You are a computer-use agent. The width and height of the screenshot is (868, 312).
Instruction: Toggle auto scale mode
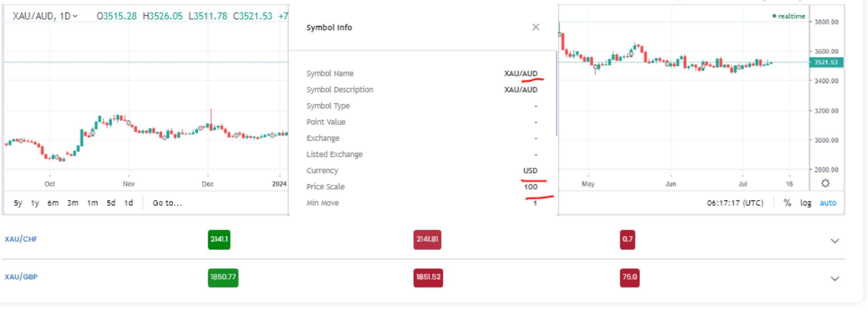tap(828, 203)
